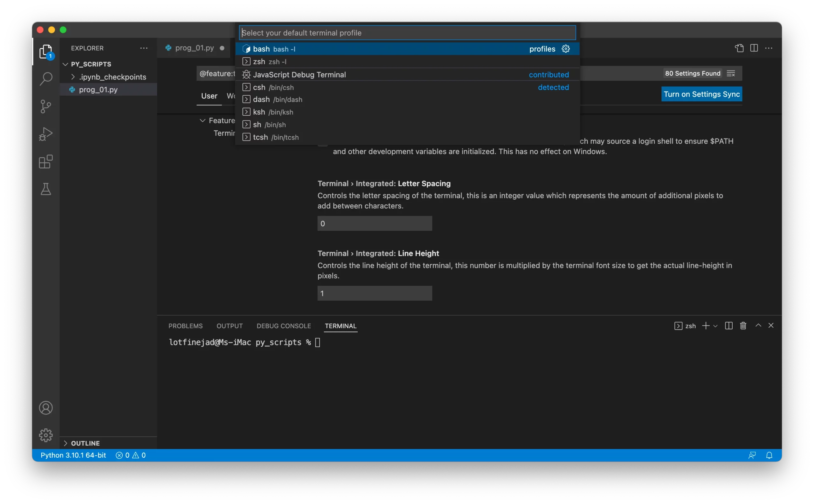Open the new terminal launch profile dropdown arrow

pos(715,326)
